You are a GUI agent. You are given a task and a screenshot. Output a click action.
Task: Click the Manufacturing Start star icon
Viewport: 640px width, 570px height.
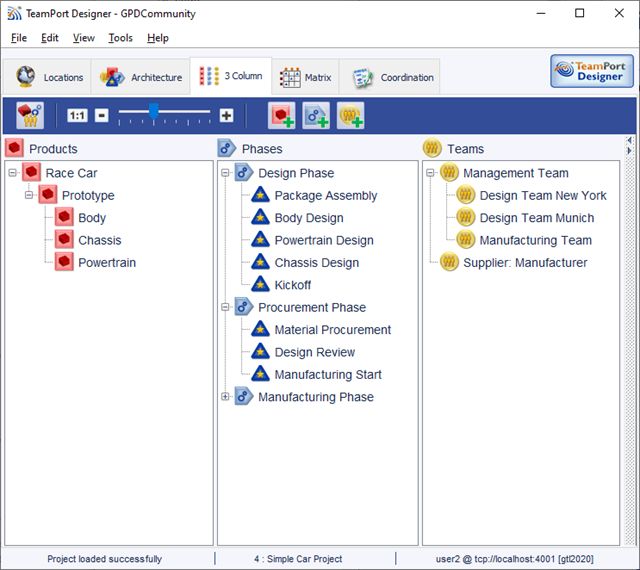pos(260,374)
